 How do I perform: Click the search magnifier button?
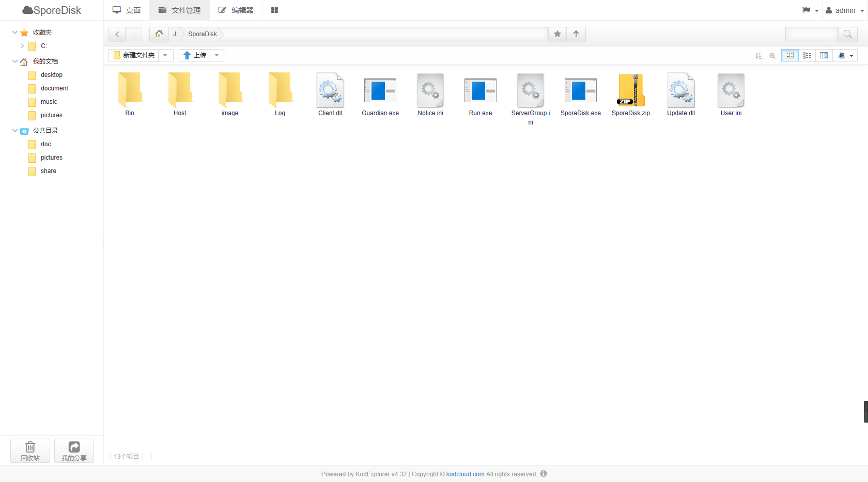pos(847,34)
